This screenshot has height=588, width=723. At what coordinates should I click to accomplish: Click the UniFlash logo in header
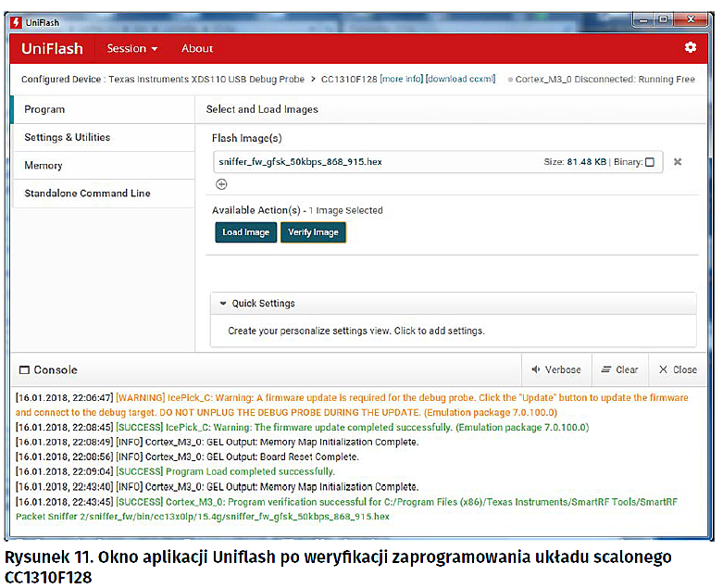[x=52, y=48]
